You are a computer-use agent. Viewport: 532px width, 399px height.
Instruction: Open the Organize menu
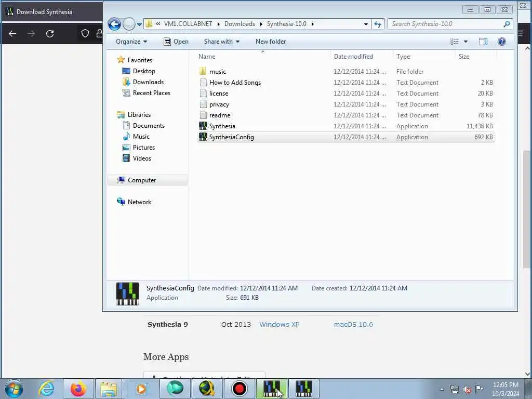coord(131,42)
